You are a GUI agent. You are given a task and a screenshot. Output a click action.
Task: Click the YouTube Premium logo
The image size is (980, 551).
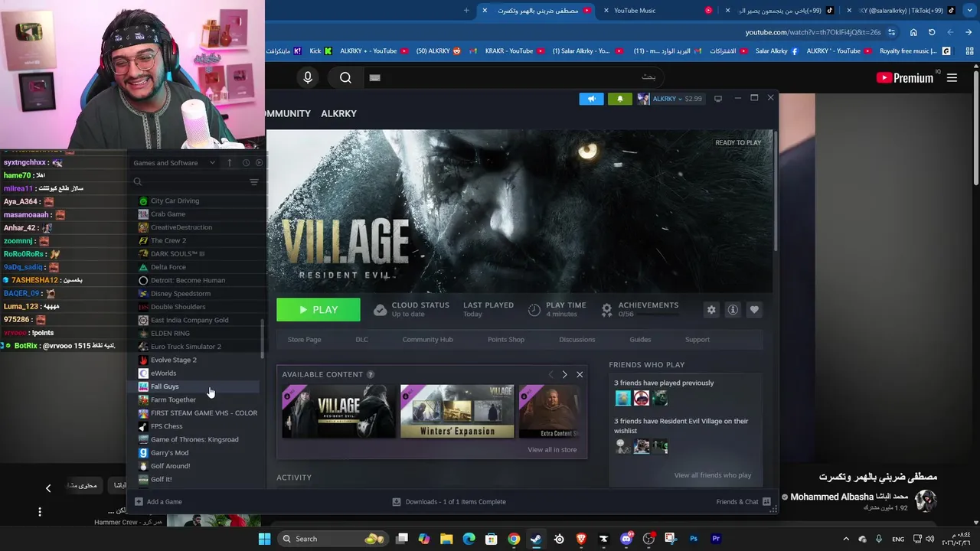(905, 78)
